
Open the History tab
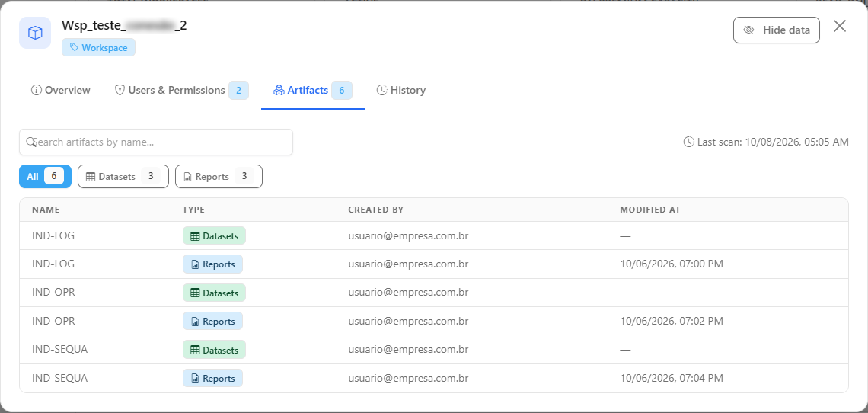401,90
